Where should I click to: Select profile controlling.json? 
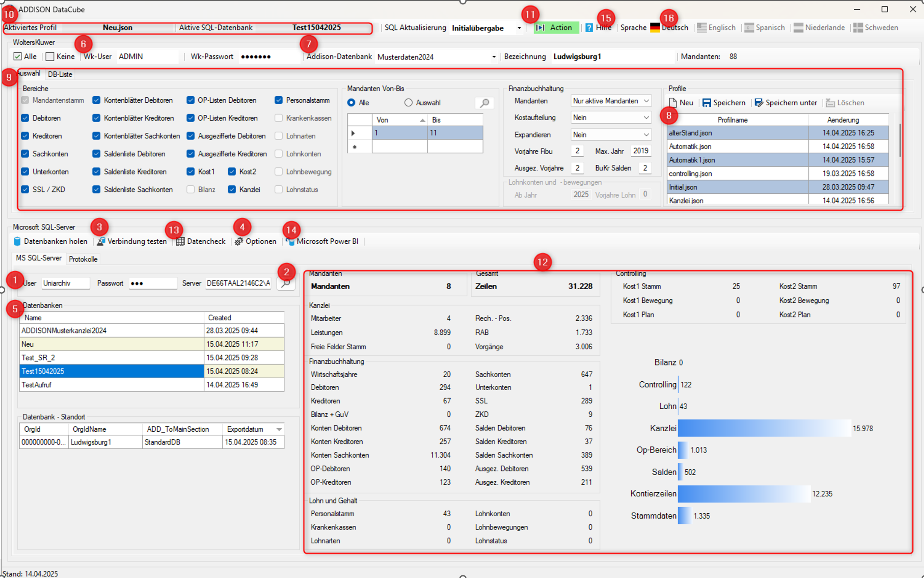pyautogui.click(x=778, y=174)
